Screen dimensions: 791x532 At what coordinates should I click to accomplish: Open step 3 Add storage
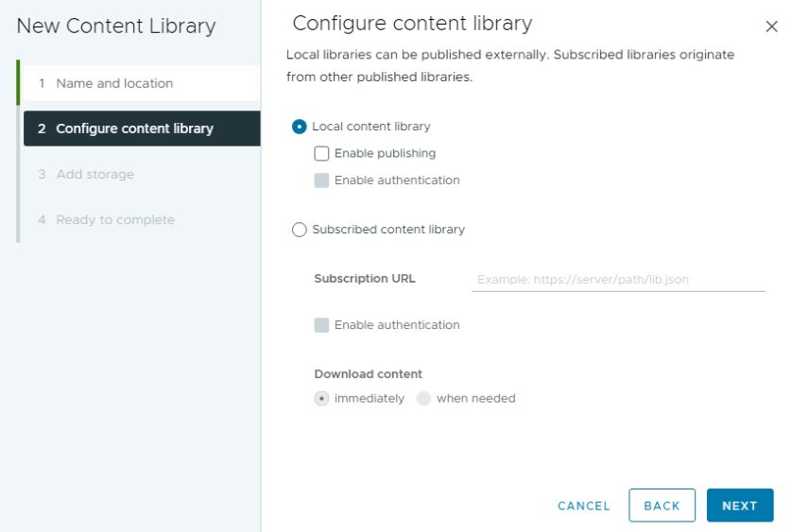pyautogui.click(x=142, y=174)
